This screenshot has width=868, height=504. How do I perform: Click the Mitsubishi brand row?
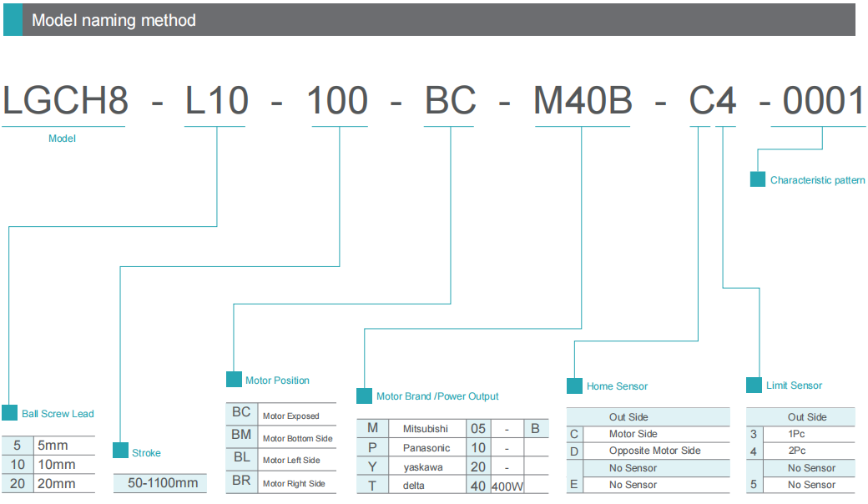click(425, 428)
